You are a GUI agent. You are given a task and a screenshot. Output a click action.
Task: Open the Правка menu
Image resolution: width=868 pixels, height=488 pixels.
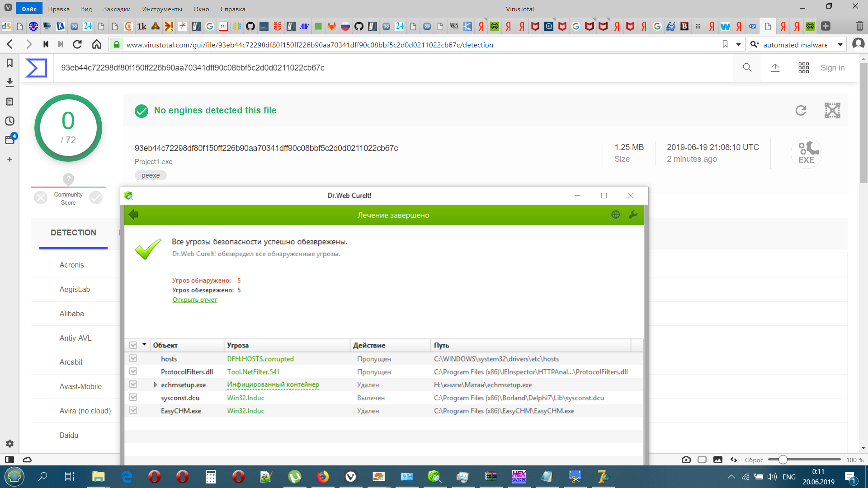click(x=59, y=9)
